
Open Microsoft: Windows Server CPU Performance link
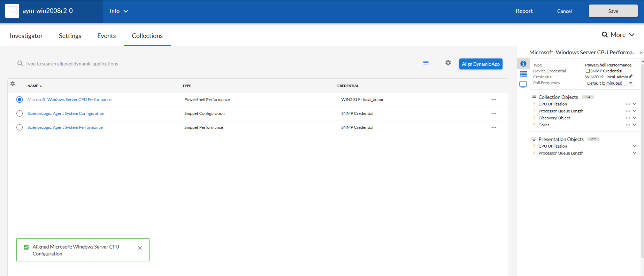coord(69,100)
